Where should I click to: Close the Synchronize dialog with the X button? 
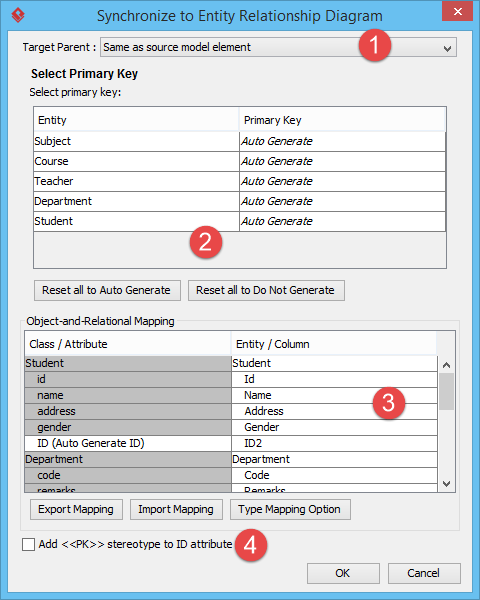[457, 11]
